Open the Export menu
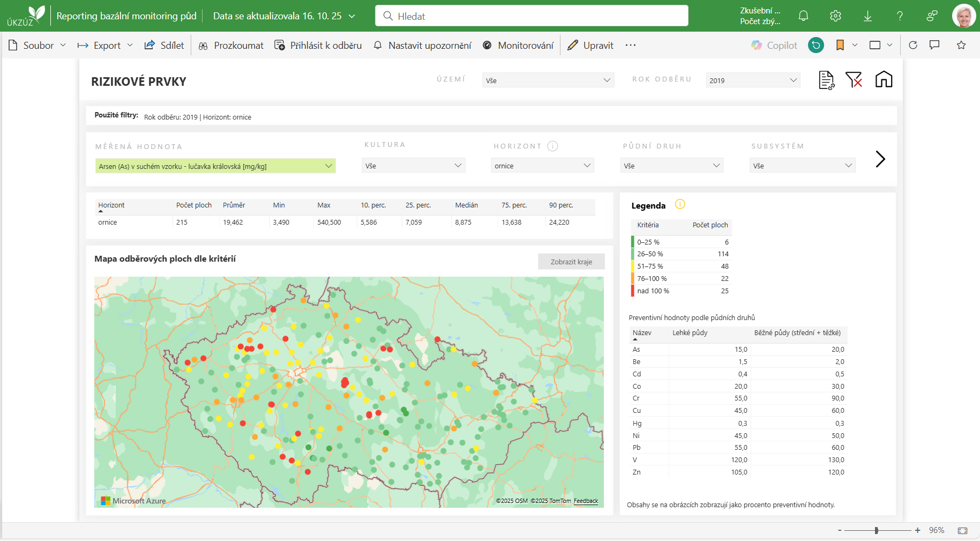This screenshot has height=541, width=980. tap(105, 45)
